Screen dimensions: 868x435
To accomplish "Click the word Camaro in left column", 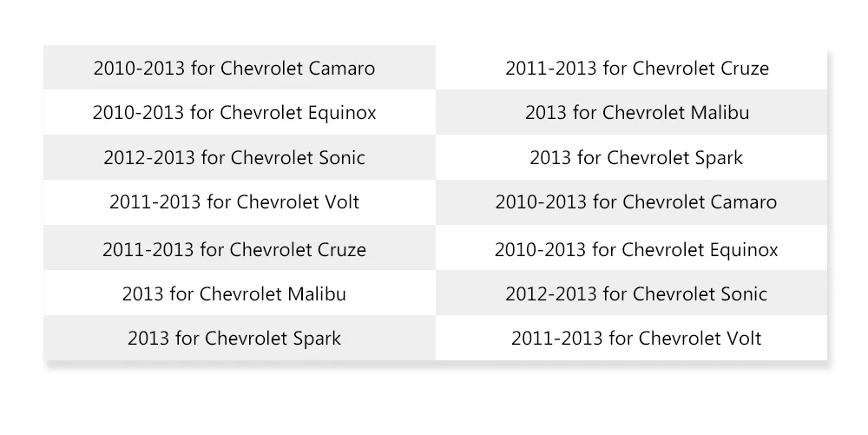I will pyautogui.click(x=341, y=68).
